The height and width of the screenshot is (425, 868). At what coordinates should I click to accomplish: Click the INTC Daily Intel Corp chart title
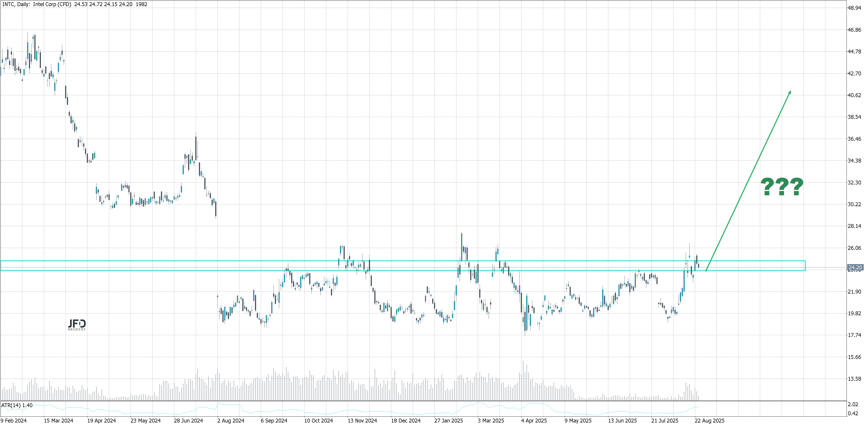pos(75,4)
